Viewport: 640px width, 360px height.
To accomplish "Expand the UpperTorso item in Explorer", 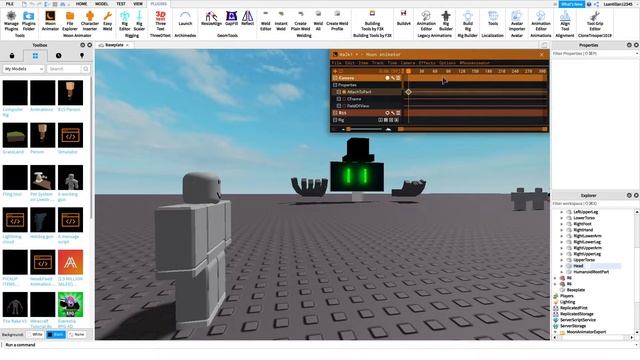I will pyautogui.click(x=562, y=260).
